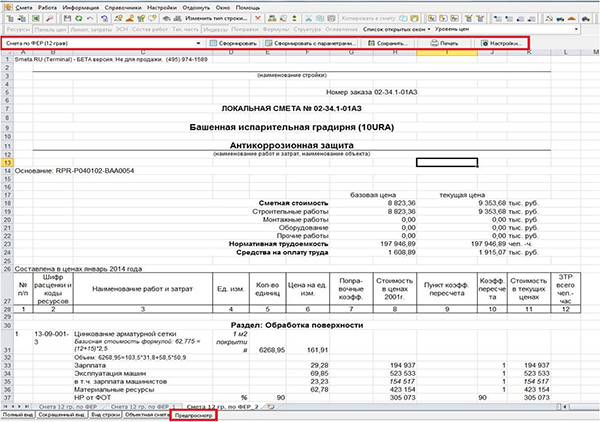Click Сформировать с параметрами button
600x422 pixels.
coord(311,43)
